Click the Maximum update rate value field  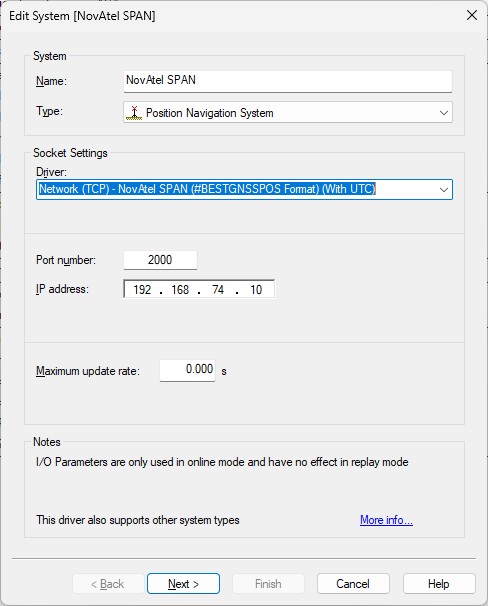point(187,370)
